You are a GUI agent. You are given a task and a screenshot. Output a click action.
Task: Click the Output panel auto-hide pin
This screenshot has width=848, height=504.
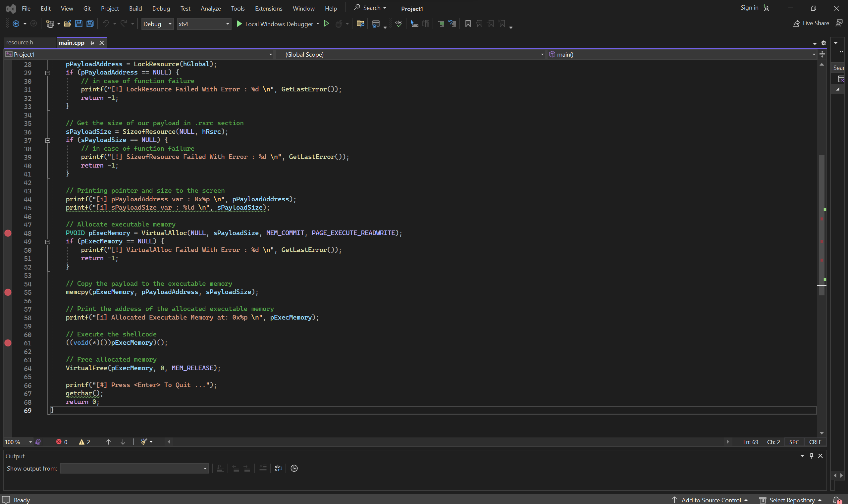tap(811, 456)
